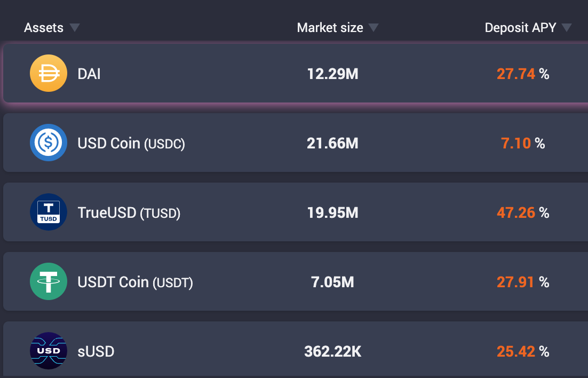Image resolution: width=588 pixels, height=378 pixels.
Task: Click the 27.74% DAI deposit APY
Action: [x=523, y=74]
